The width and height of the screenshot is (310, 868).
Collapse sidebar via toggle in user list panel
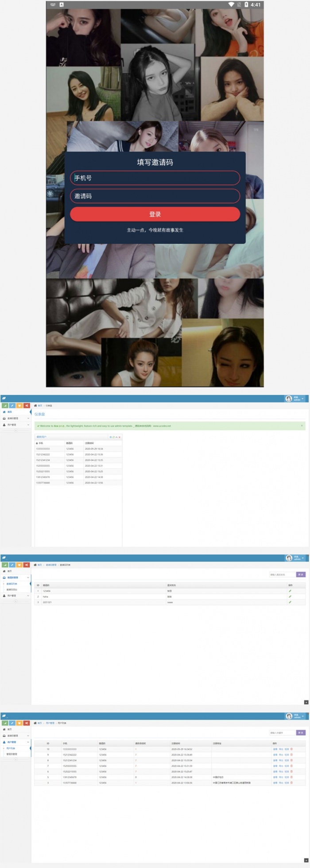click(15, 759)
